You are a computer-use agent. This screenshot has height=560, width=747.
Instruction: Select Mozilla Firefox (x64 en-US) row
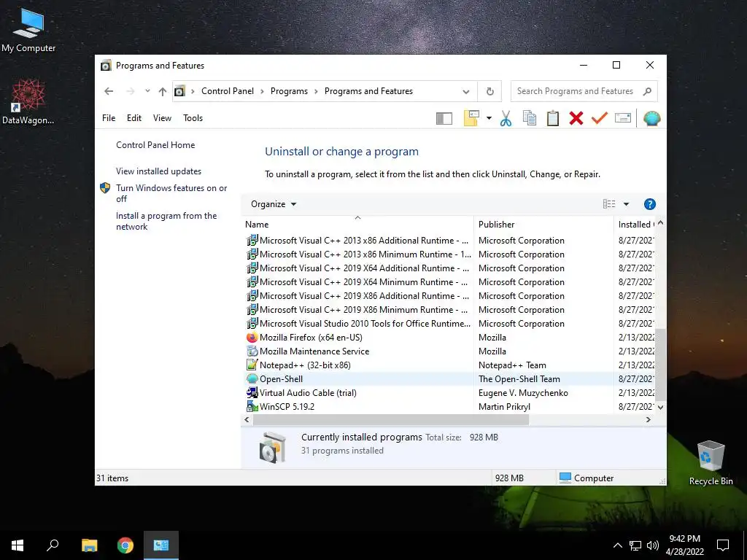point(449,337)
